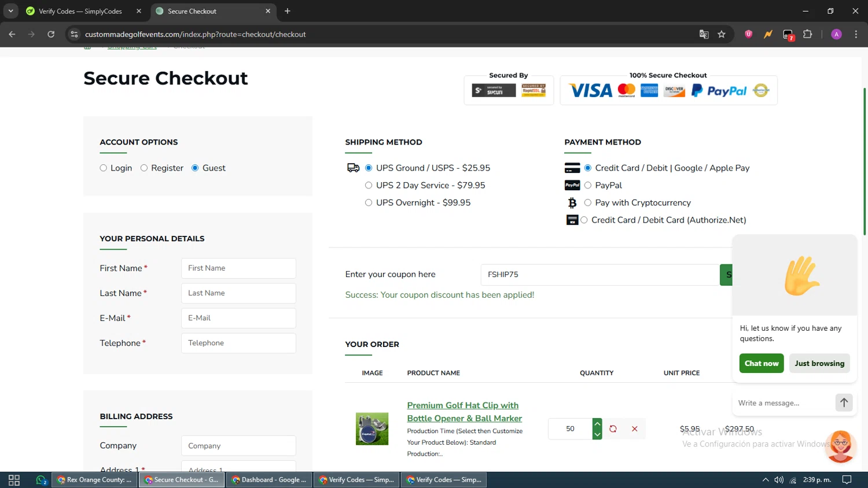Open the WhatsApp taskbar icon

point(41,480)
